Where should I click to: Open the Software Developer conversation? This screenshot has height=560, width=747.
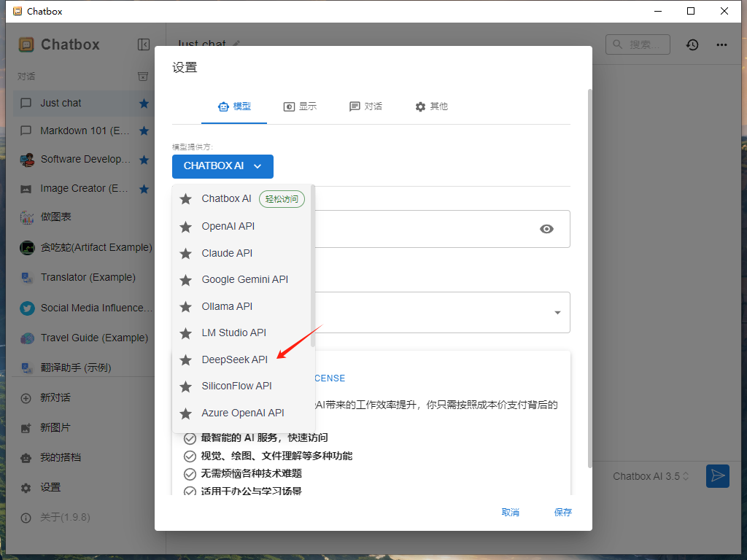point(83,160)
